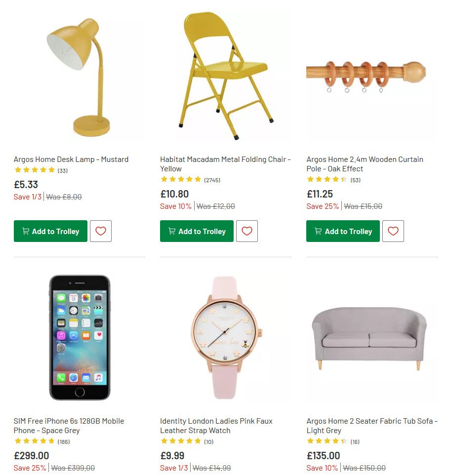Click the star rating under the light grey sofa
Screen dimensions: 449x476
pos(327,441)
